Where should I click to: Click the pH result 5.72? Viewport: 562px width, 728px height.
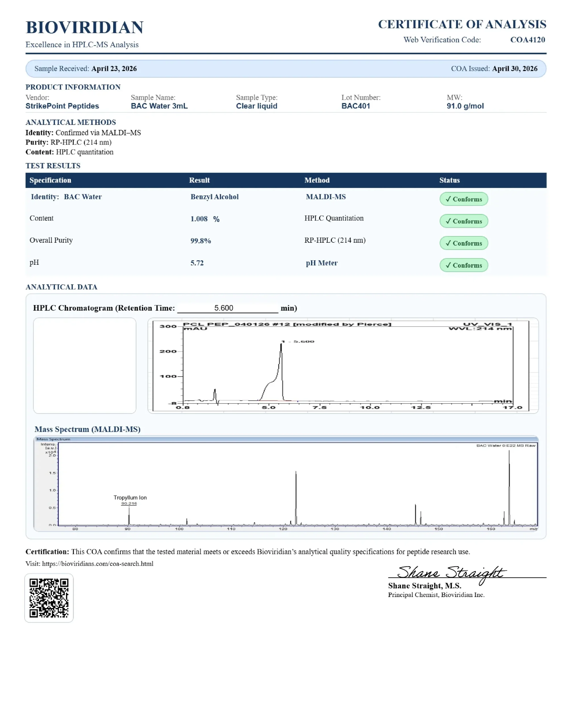pos(197,263)
